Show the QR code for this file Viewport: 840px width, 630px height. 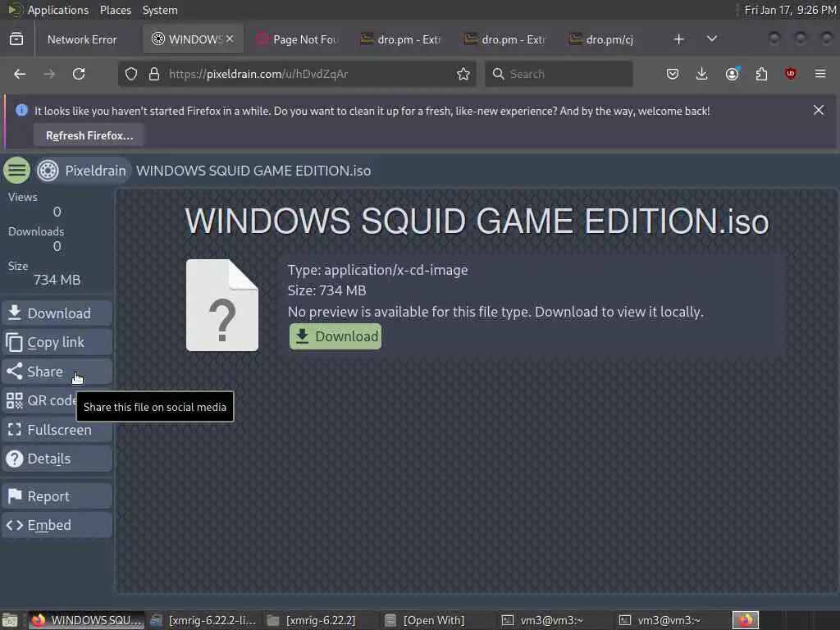point(41,400)
